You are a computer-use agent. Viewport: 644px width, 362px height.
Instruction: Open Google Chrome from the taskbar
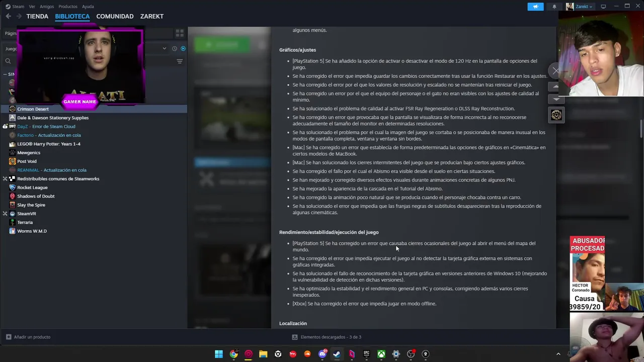click(233, 354)
